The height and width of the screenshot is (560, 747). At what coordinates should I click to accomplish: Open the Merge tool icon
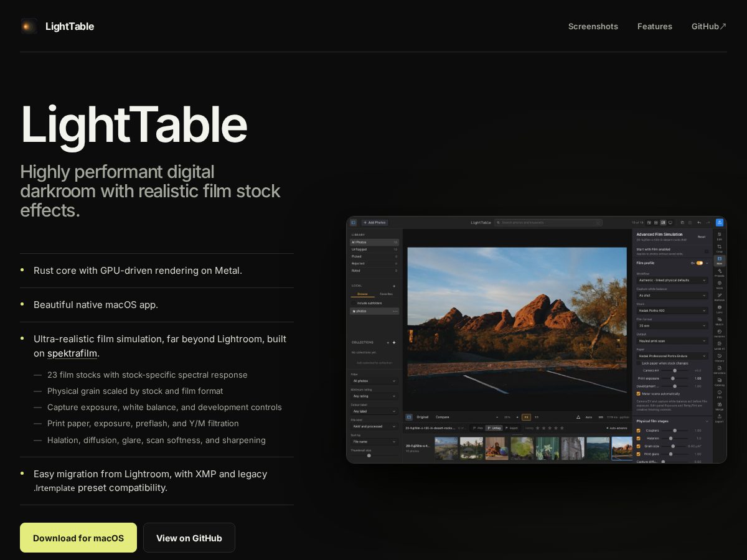(720, 404)
